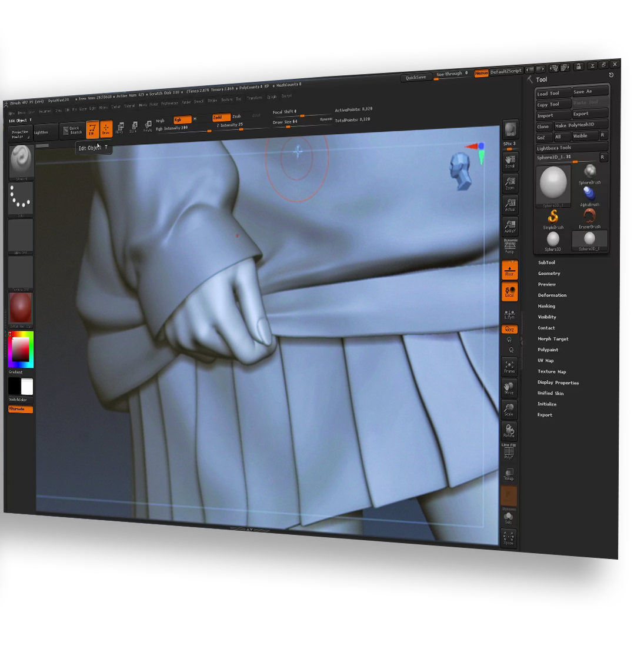Toggle the Floor grid button
644x662 pixels.
click(x=510, y=270)
